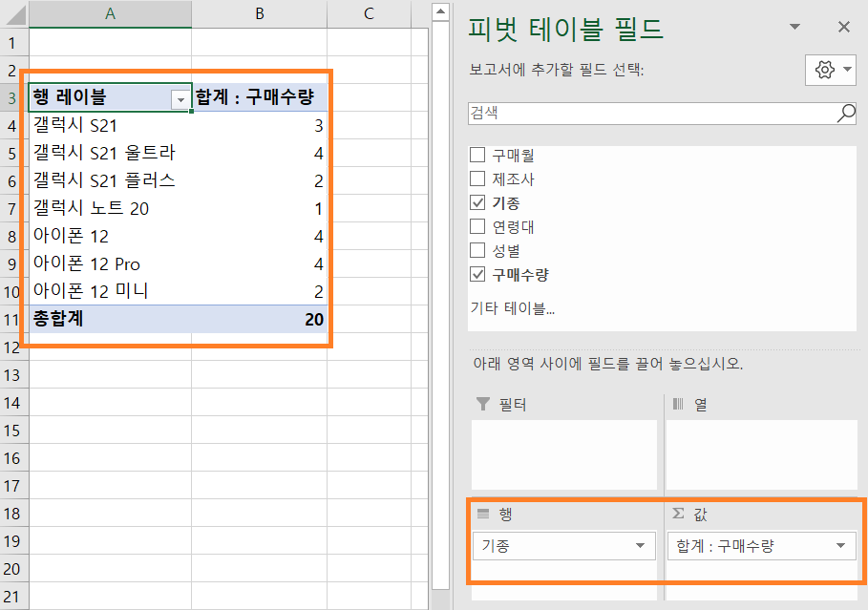Select the 아이폰 12 미니 cell
This screenshot has height=610, width=868.
(x=110, y=291)
